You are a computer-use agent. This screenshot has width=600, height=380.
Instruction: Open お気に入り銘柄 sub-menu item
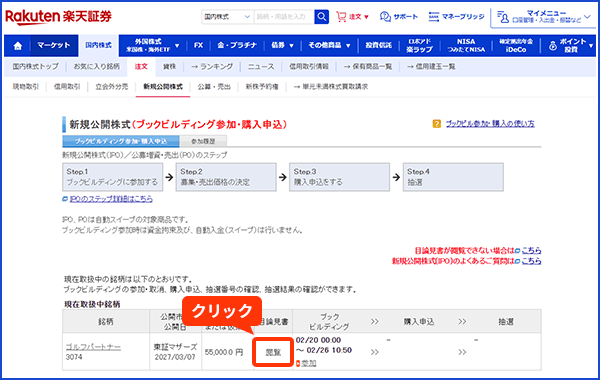97,67
